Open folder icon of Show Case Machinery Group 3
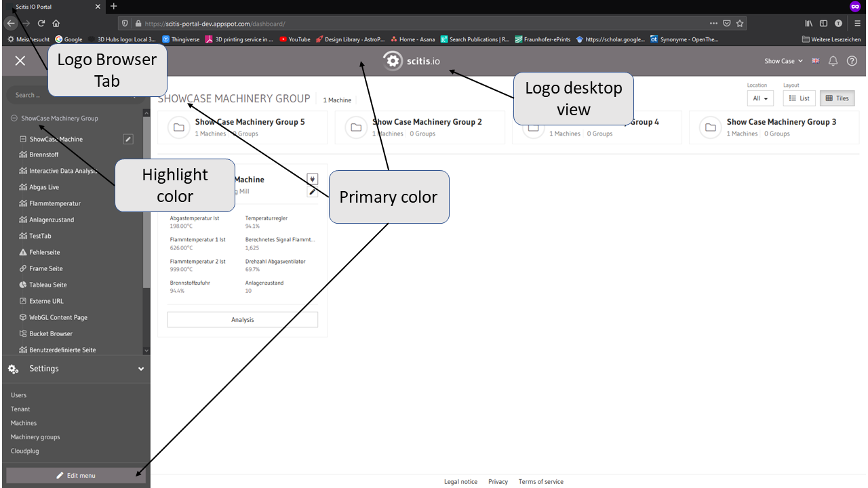This screenshot has width=868, height=488. point(711,127)
